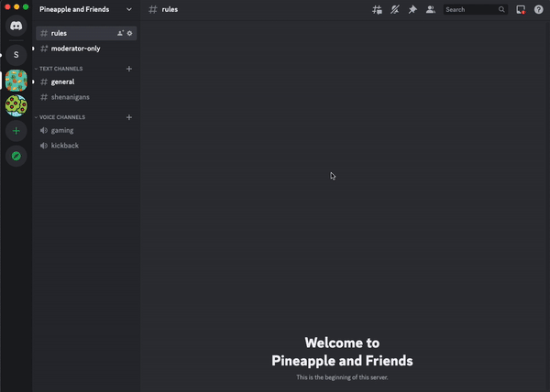This screenshot has height=392, width=550.
Task: Click the speaker icon beside kickback
Action: coord(44,146)
